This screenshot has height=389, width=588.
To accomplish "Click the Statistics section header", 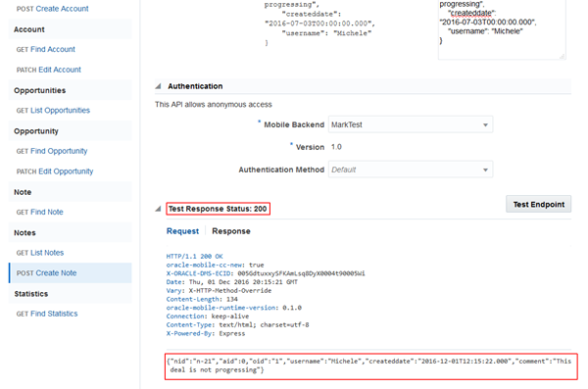I will [x=71, y=294].
